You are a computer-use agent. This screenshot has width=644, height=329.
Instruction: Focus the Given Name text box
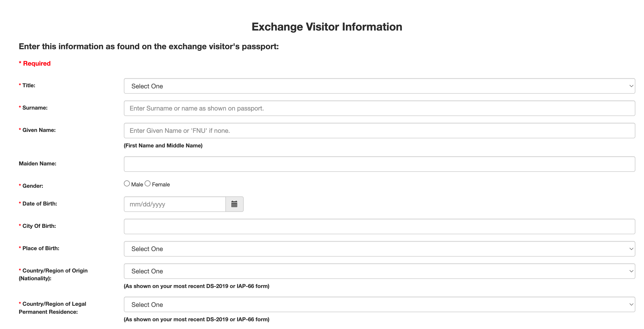pos(379,131)
